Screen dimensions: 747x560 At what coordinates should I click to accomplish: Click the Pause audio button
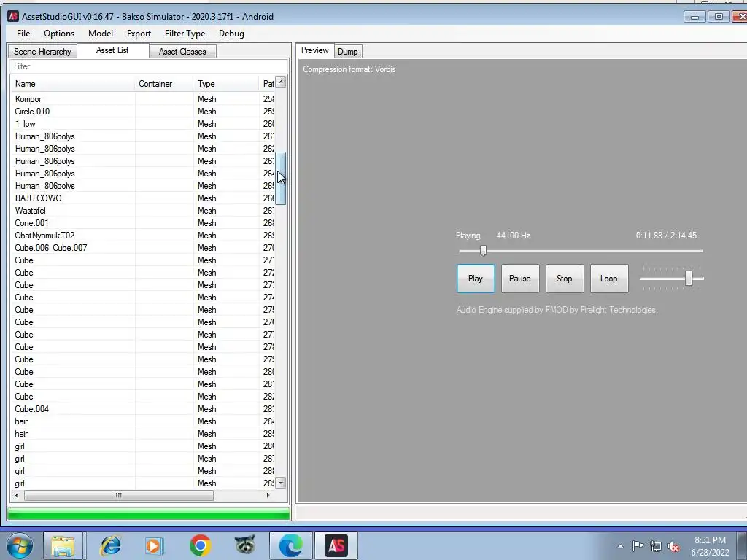point(519,279)
